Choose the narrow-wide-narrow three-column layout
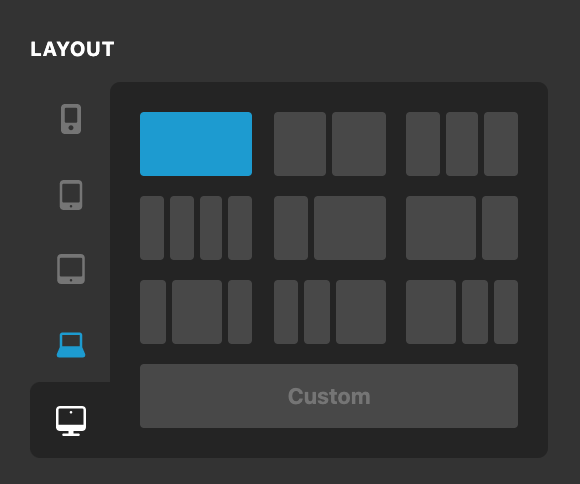The height and width of the screenshot is (484, 580). (x=196, y=312)
